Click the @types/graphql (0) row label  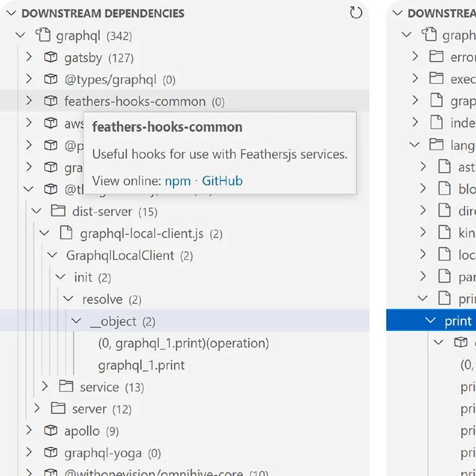120,80
